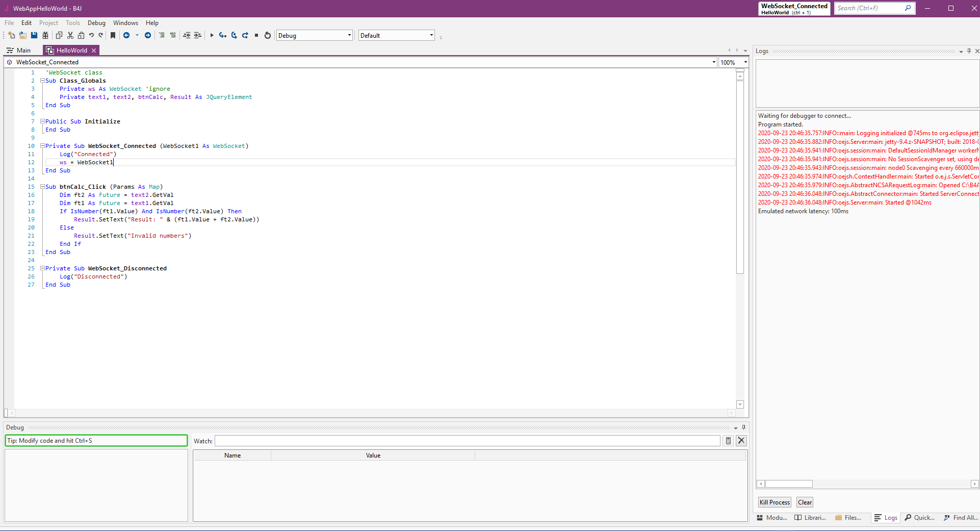
Task: Click the Open project toolbar icon
Action: point(23,35)
